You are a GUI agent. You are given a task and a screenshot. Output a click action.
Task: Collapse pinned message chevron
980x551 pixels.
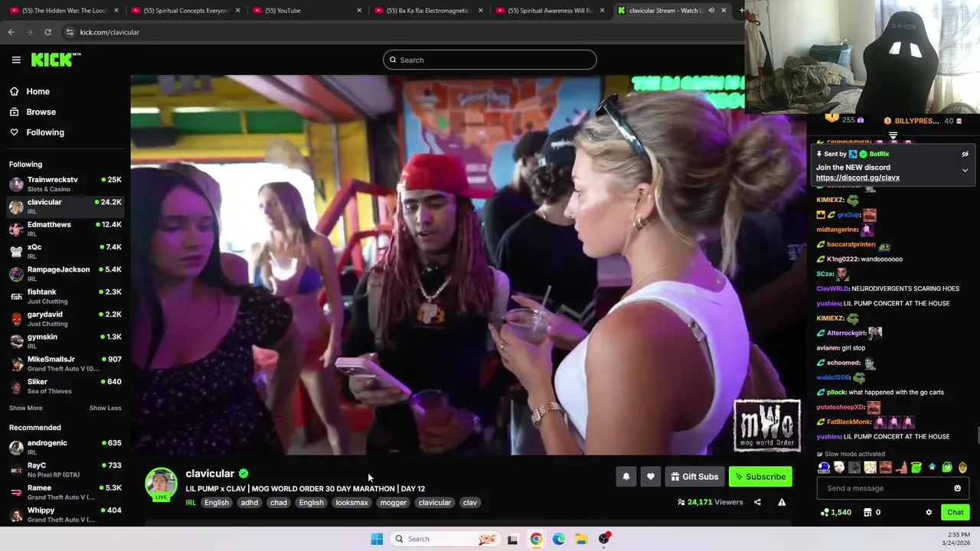[x=965, y=170]
